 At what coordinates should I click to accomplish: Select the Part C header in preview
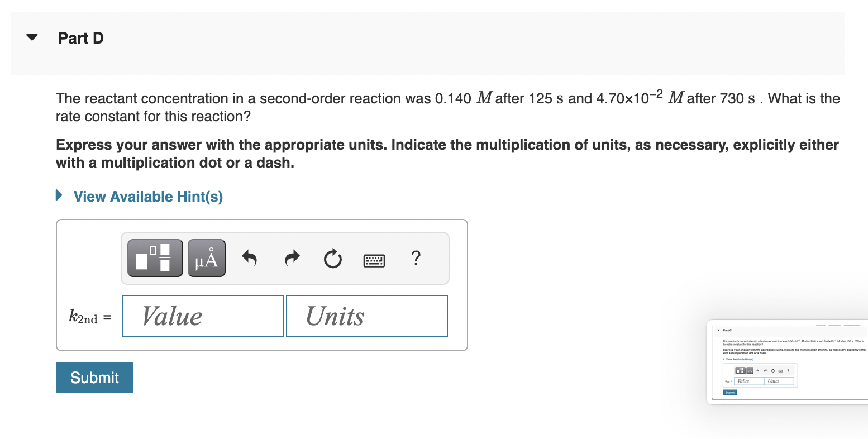point(727,330)
